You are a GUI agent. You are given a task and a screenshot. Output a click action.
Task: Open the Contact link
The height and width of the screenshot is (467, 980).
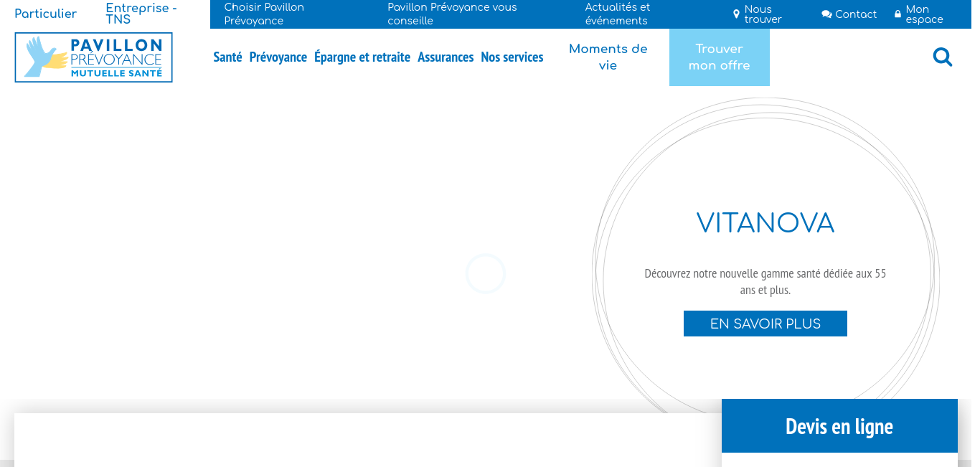tap(856, 14)
